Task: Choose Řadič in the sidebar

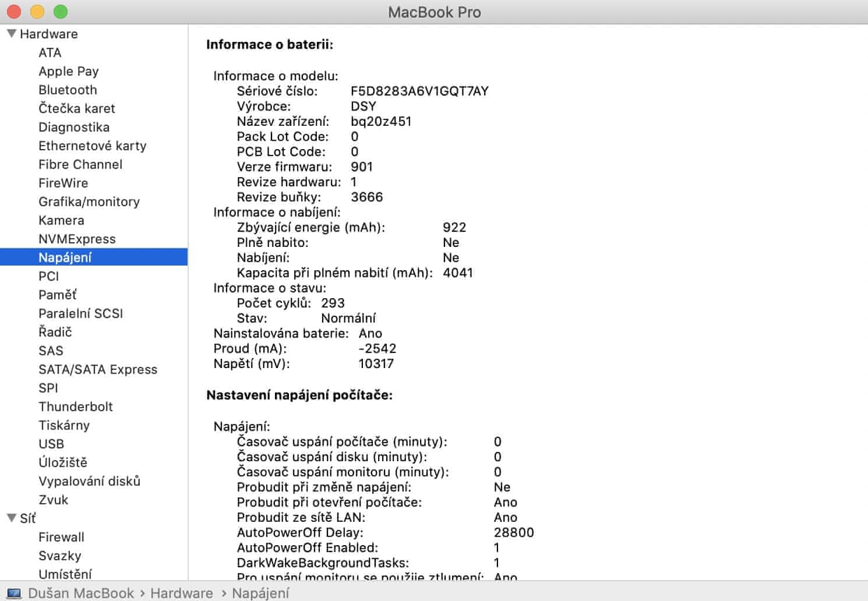Action: [55, 332]
